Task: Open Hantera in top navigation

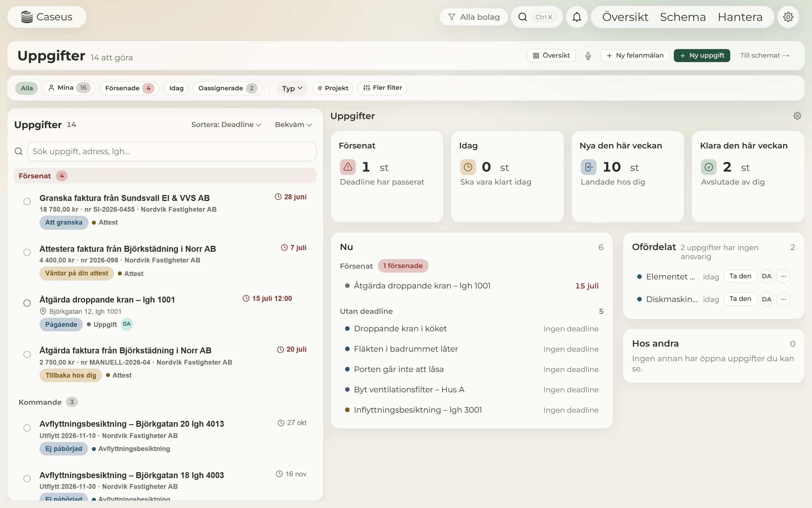Action: [x=740, y=17]
